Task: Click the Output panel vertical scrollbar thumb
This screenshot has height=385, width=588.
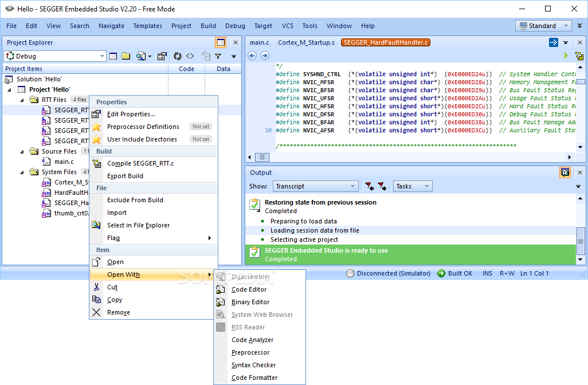Action: tap(580, 241)
